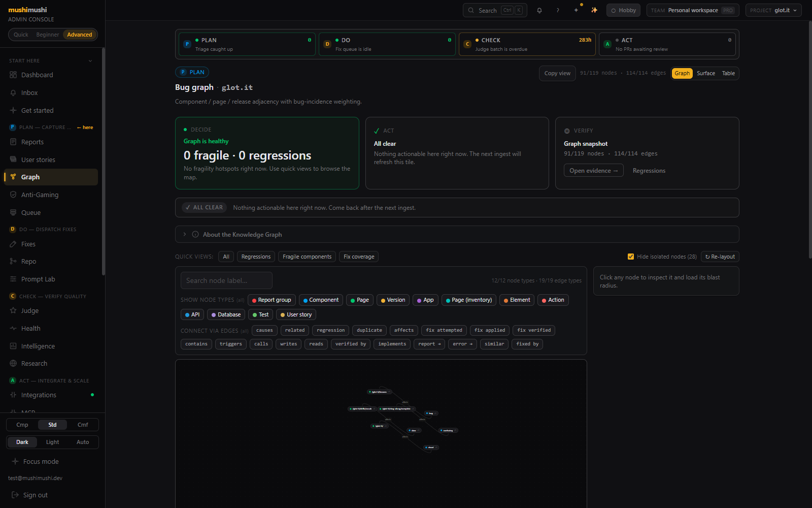Open the Get started sparkle icon

click(13, 110)
